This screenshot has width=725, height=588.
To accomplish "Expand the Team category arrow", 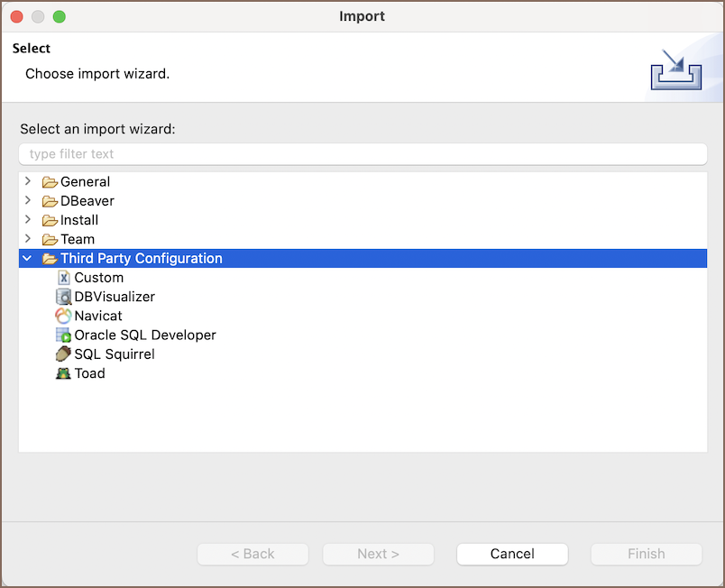I will point(28,238).
